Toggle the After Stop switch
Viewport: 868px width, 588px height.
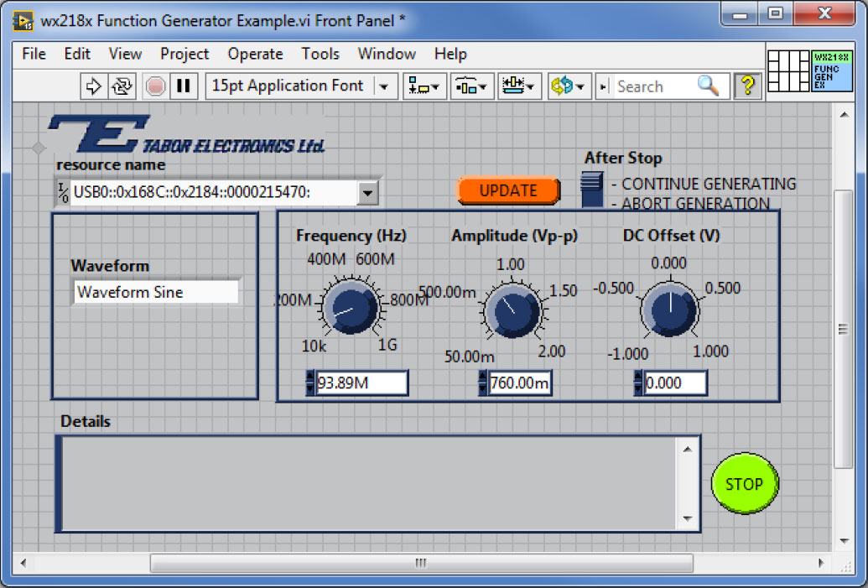[592, 188]
